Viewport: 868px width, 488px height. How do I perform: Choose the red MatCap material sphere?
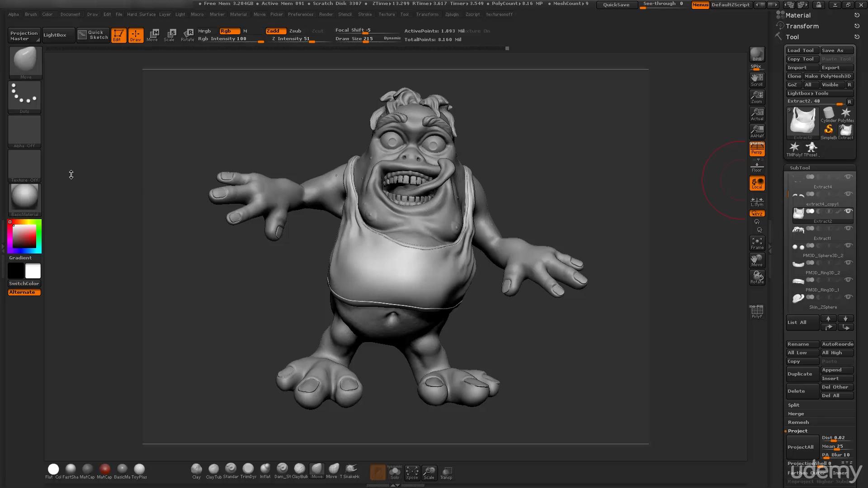(104, 471)
